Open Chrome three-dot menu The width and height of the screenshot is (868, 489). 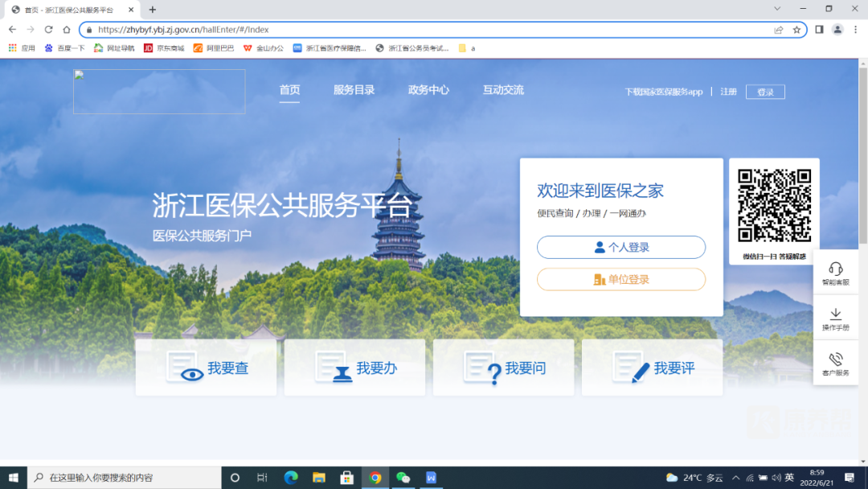pyautogui.click(x=855, y=29)
